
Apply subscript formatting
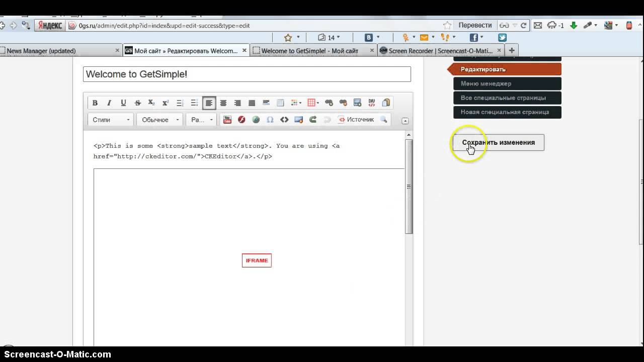[151, 103]
